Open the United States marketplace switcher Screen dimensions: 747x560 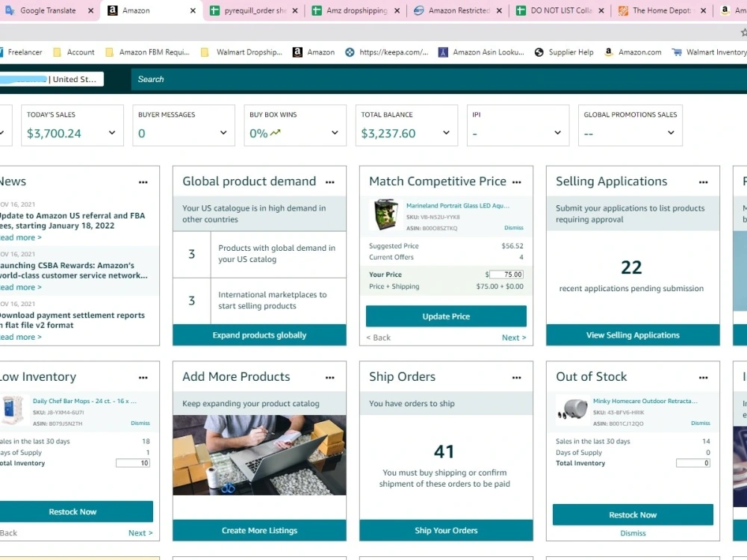pos(52,79)
